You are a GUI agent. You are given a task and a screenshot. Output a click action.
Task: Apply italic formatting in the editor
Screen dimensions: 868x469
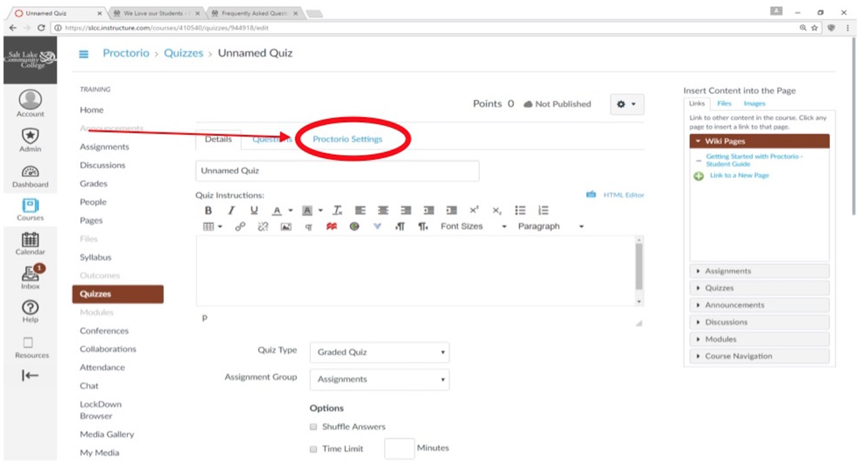point(231,210)
